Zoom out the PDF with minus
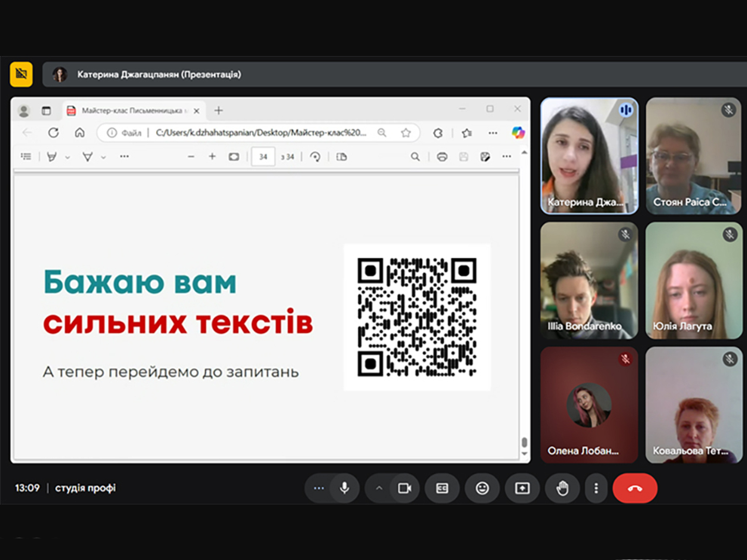Viewport: 747px width, 560px height. point(191,157)
